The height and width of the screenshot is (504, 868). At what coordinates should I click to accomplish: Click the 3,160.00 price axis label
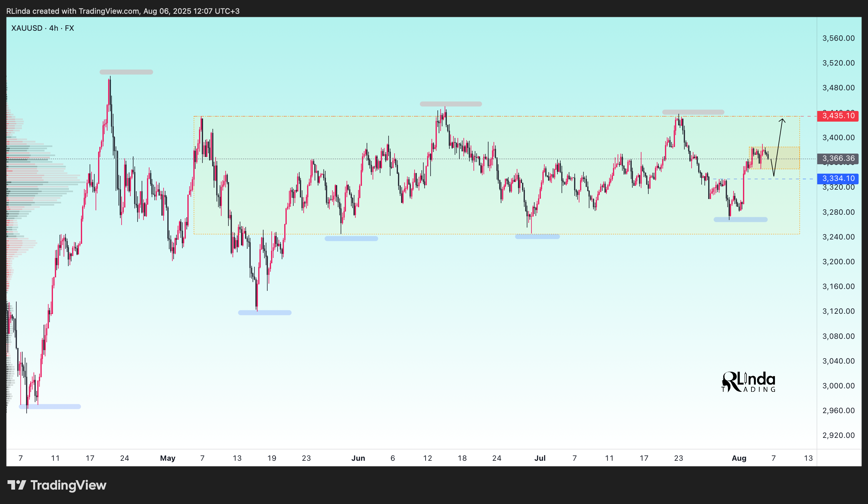point(838,286)
